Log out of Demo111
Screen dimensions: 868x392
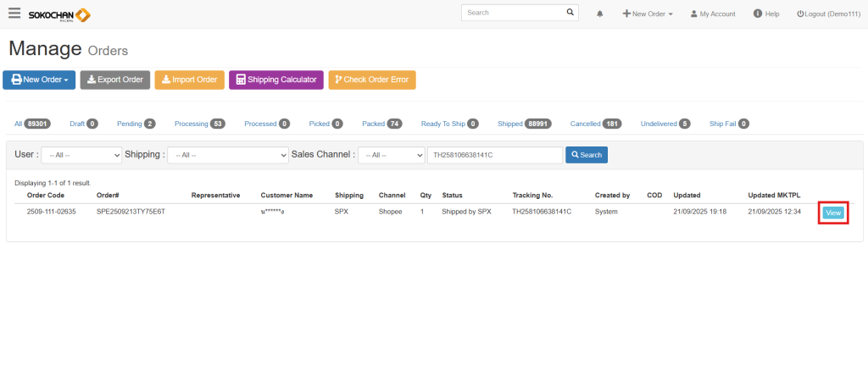pyautogui.click(x=827, y=14)
